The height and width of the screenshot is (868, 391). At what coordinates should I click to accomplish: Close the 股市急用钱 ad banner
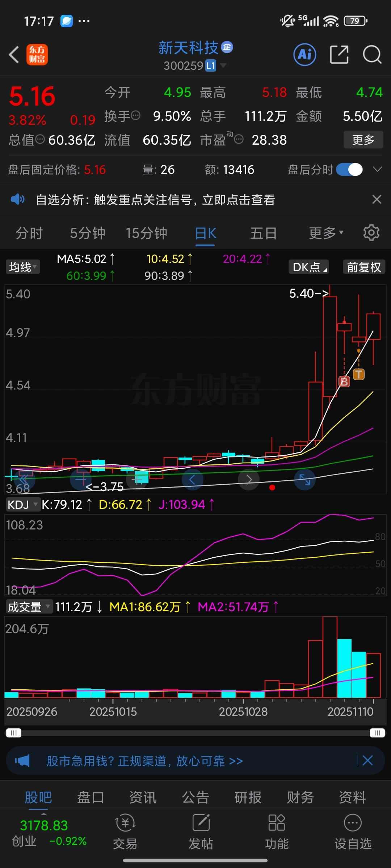(x=367, y=760)
